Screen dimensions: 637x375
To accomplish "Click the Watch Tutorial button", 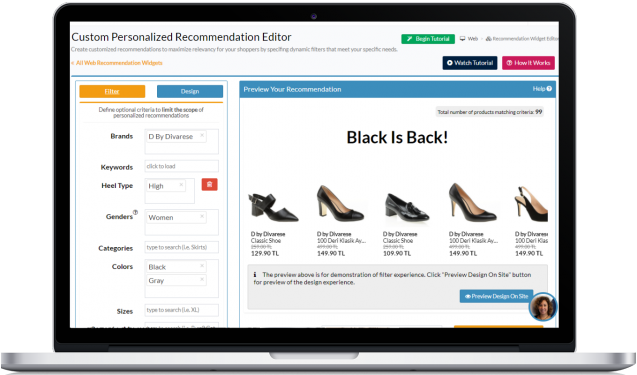I will 470,63.
